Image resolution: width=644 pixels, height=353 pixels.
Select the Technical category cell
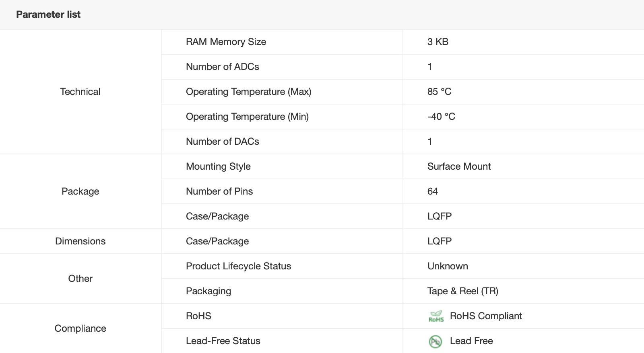80,92
